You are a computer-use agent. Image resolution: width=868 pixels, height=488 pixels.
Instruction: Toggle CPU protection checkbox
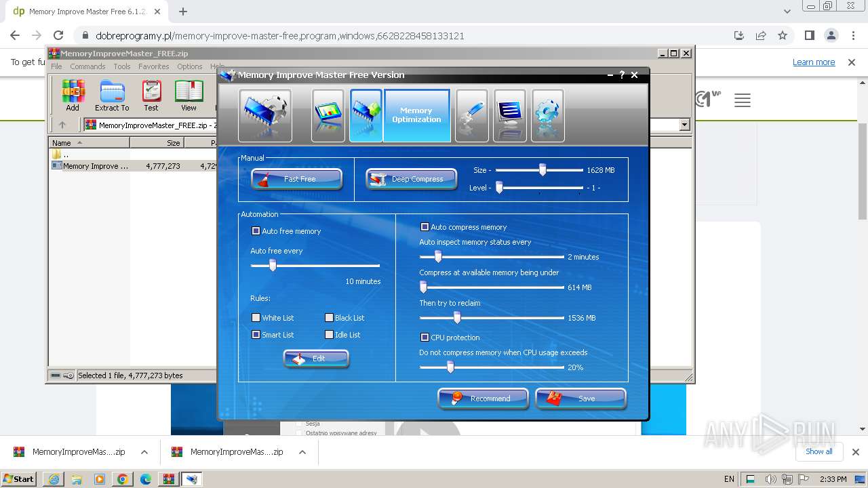coord(425,338)
